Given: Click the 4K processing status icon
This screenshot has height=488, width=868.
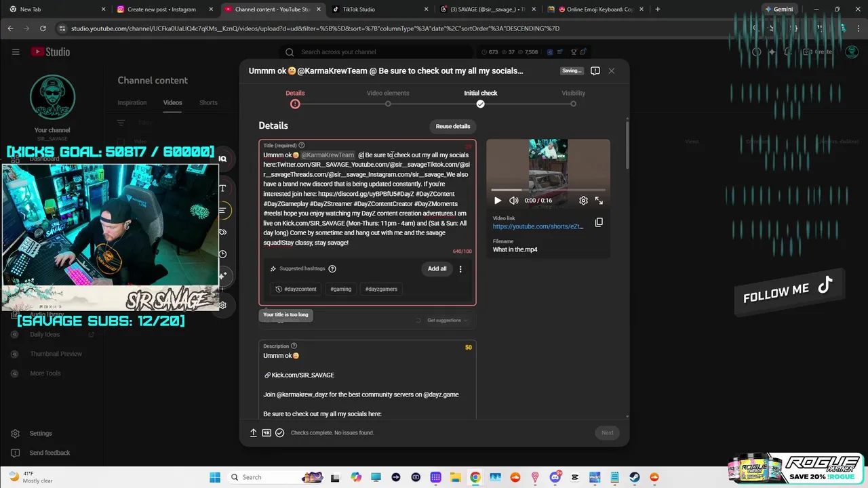Looking at the screenshot, I should coord(267,432).
